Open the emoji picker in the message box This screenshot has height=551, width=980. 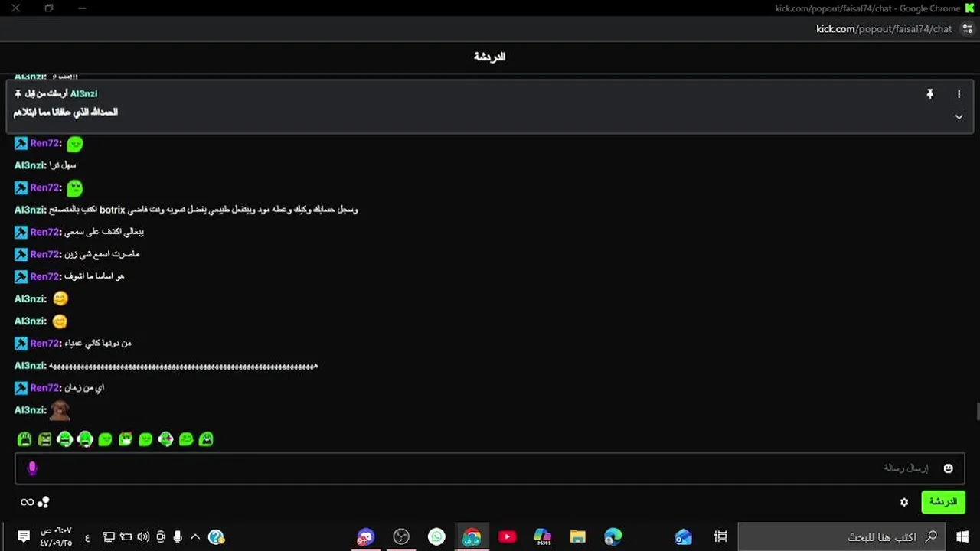pos(948,468)
